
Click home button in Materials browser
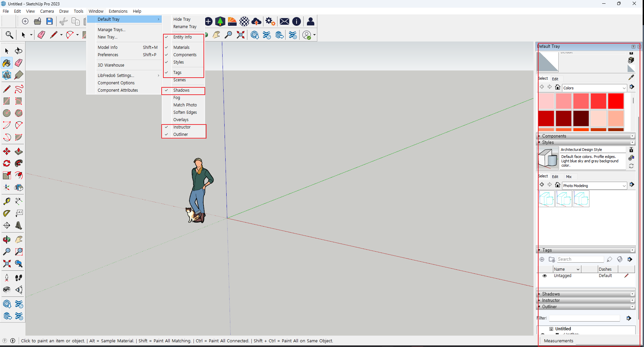click(x=558, y=87)
